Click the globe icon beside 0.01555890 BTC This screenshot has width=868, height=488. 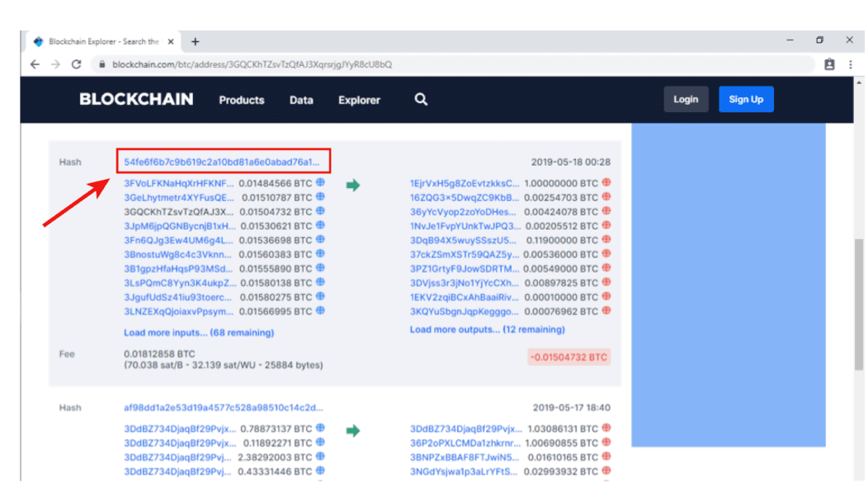tap(320, 269)
